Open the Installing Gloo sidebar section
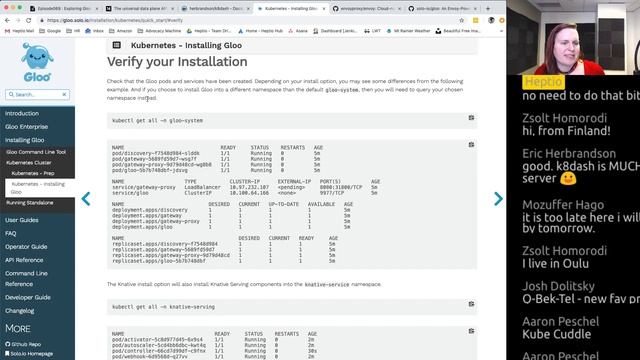640x360 pixels. coord(24,140)
